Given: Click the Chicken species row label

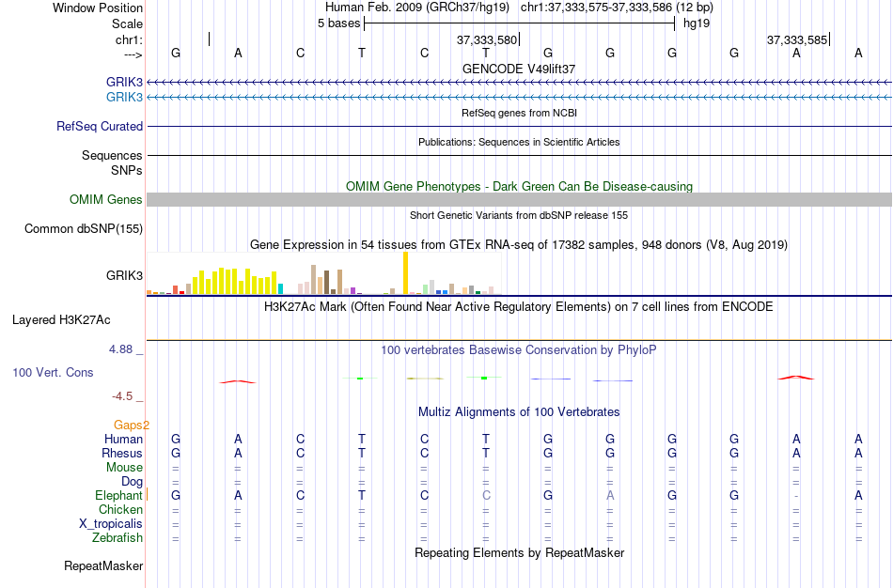Looking at the screenshot, I should (120, 509).
